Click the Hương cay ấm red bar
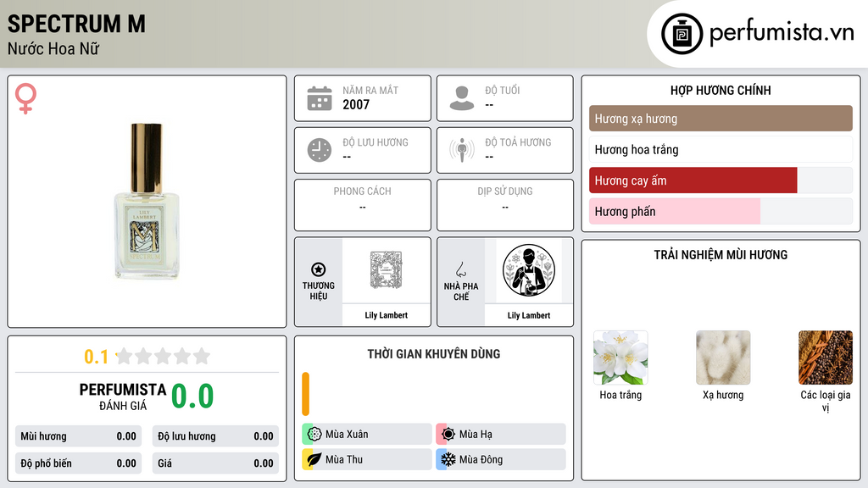The height and width of the screenshot is (488, 868). point(693,180)
